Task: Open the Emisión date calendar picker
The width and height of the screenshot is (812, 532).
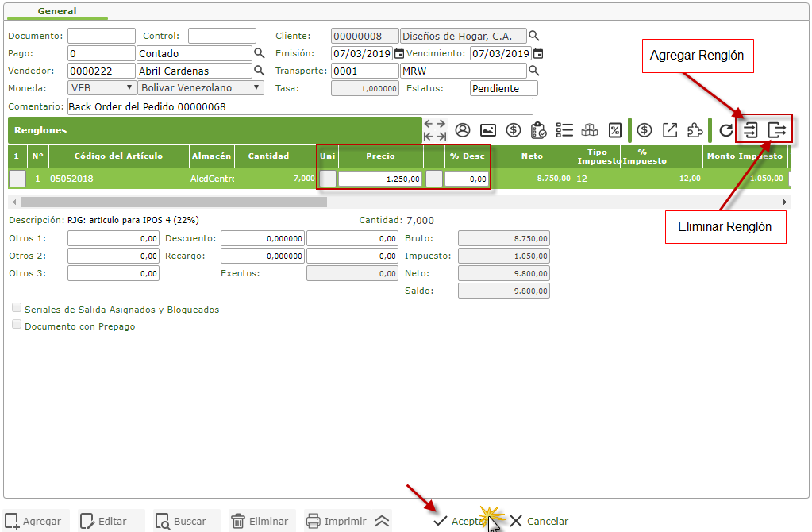Action: [x=399, y=53]
